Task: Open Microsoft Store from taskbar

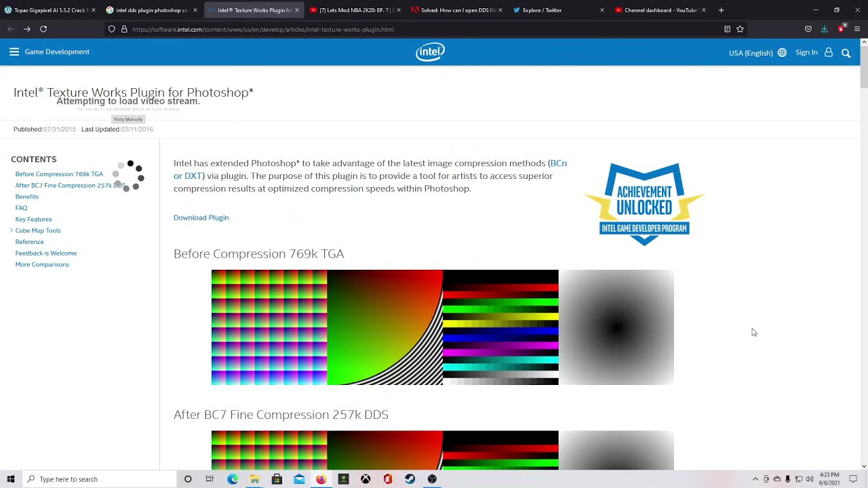Action: coord(277,479)
